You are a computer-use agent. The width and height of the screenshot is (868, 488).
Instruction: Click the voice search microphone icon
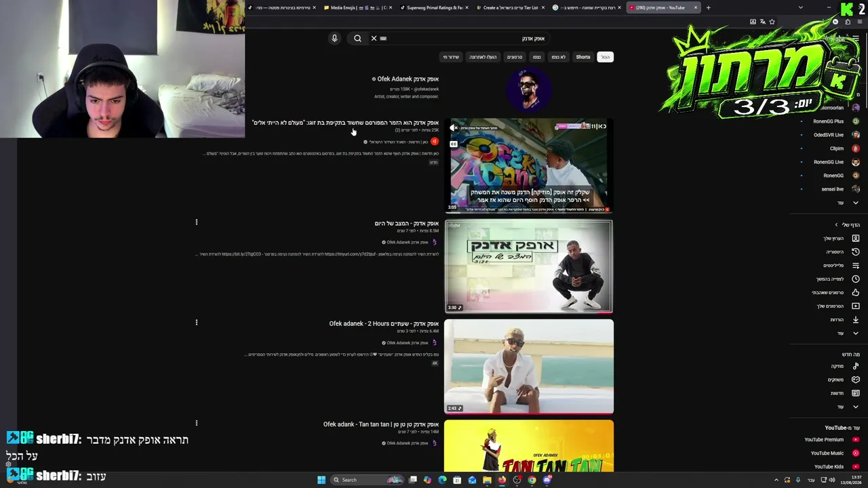point(334,39)
